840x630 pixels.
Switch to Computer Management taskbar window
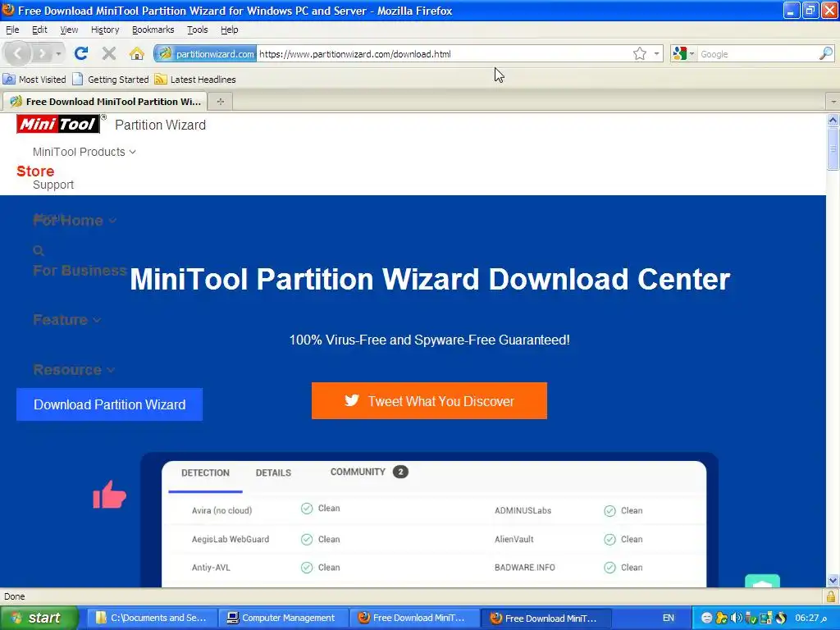point(283,618)
